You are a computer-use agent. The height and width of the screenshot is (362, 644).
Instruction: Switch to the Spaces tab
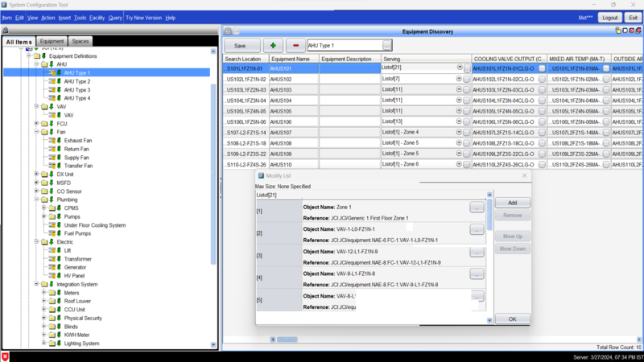pos(80,41)
